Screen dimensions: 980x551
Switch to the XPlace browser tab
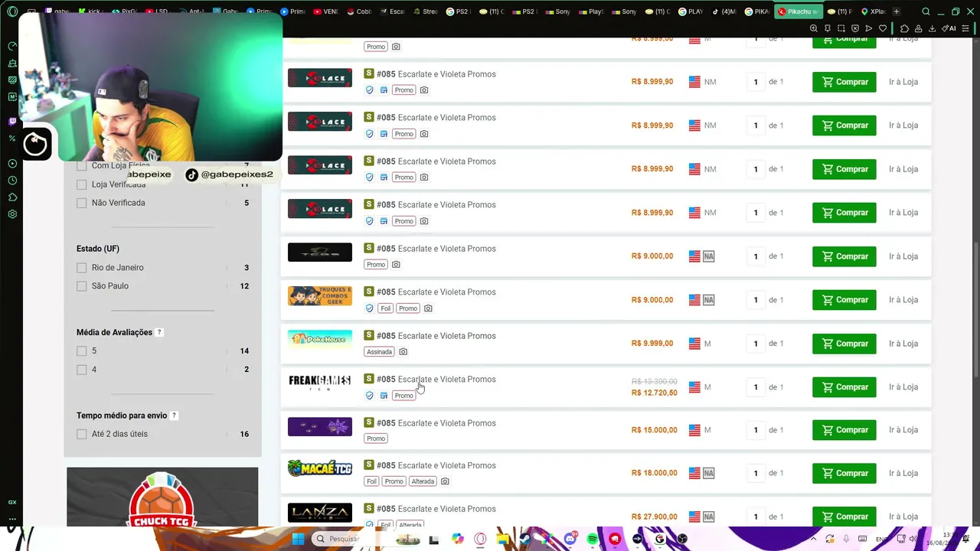coord(873,11)
